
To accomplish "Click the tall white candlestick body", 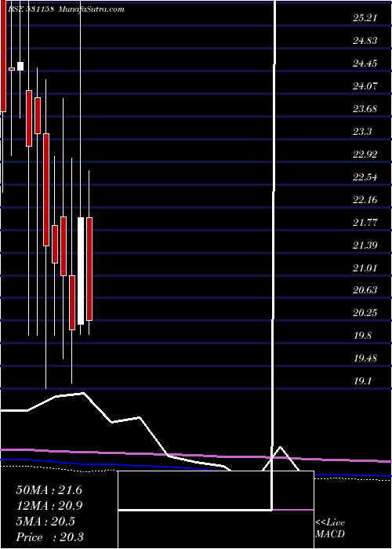I will pos(81,271).
